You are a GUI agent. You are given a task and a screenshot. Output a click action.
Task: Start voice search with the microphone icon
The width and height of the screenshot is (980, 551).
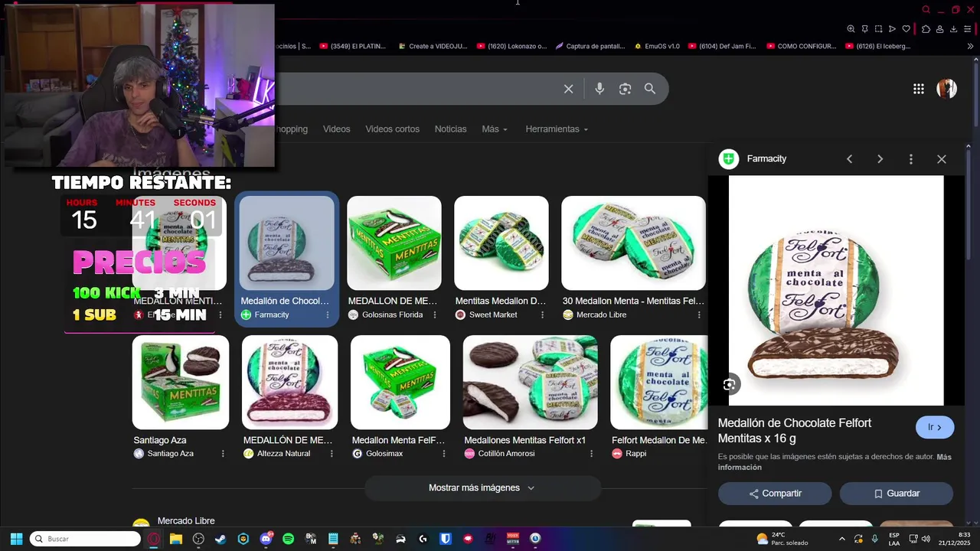click(x=599, y=89)
